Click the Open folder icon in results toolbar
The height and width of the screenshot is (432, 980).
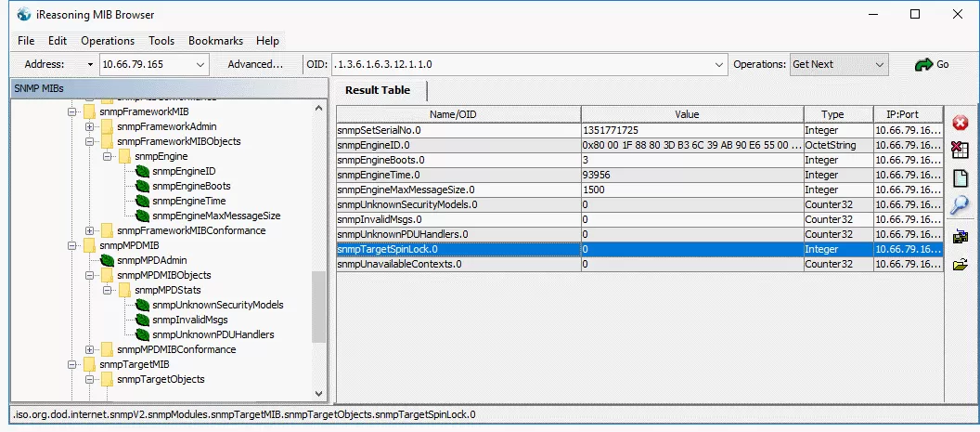(x=961, y=265)
